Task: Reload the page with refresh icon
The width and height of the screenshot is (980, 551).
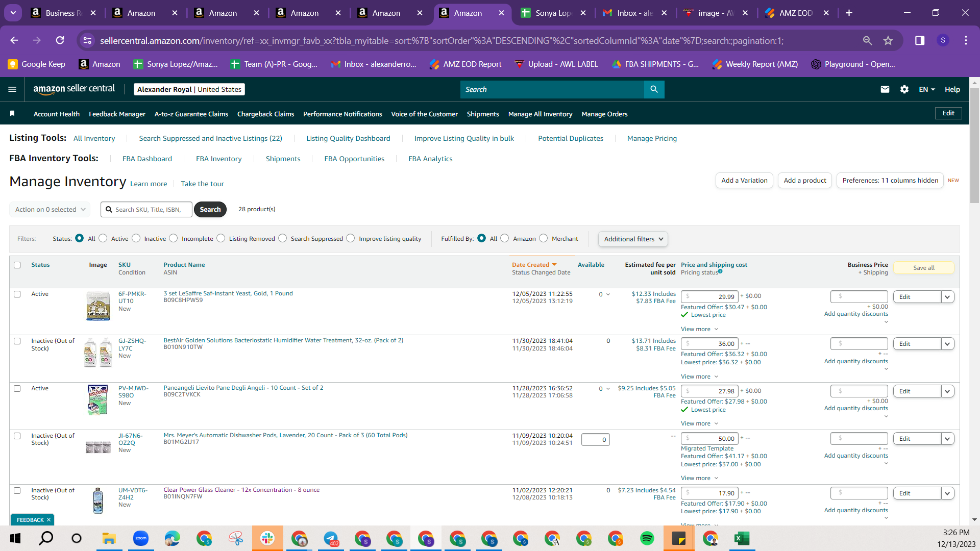Action: point(60,40)
